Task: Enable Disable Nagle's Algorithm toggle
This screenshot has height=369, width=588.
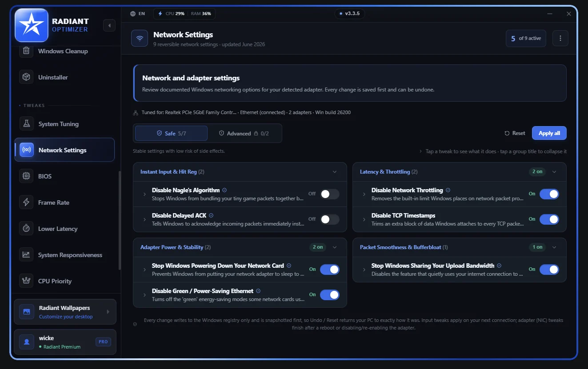Action: click(x=330, y=194)
